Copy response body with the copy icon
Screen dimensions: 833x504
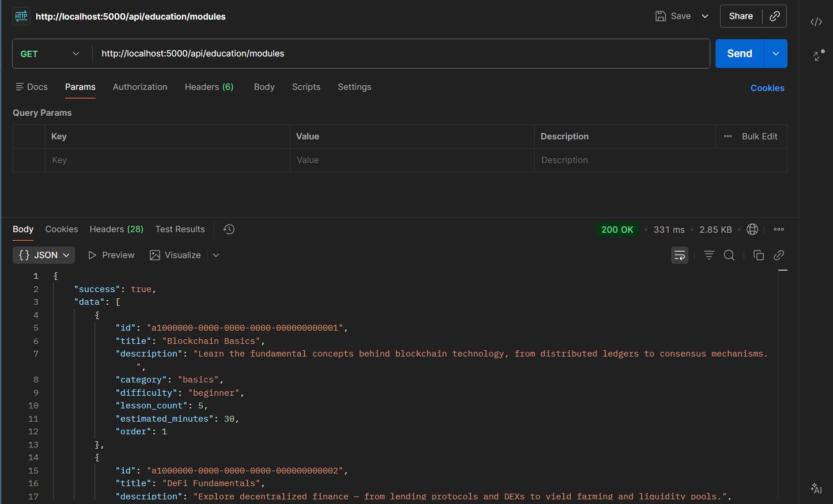tap(758, 255)
